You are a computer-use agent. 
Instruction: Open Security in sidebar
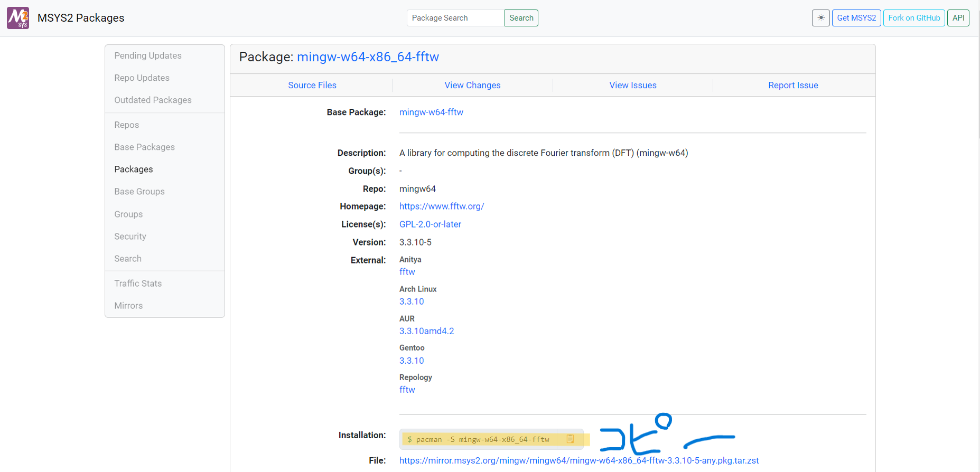(130, 236)
